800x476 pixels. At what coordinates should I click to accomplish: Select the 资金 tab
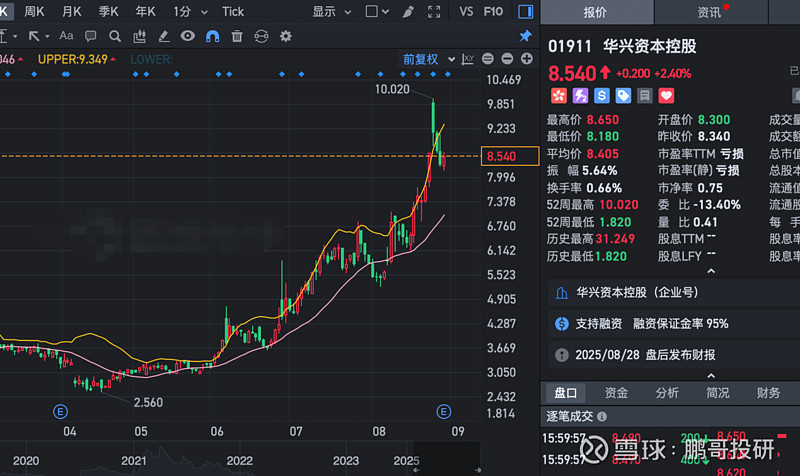(616, 393)
